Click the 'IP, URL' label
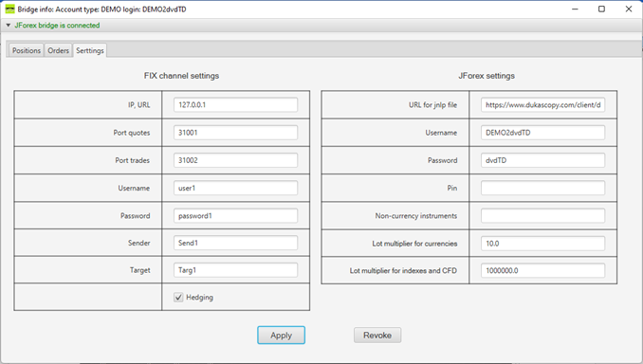Screen dimensions: 643x364 (139, 105)
